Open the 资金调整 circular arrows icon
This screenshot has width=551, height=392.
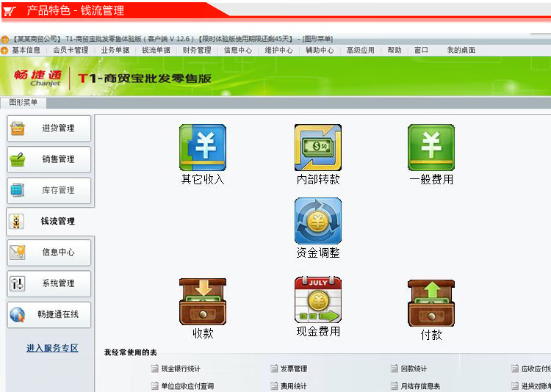318,221
